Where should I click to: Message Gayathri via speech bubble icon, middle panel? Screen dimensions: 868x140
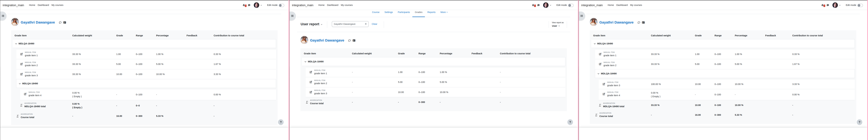[349, 40]
